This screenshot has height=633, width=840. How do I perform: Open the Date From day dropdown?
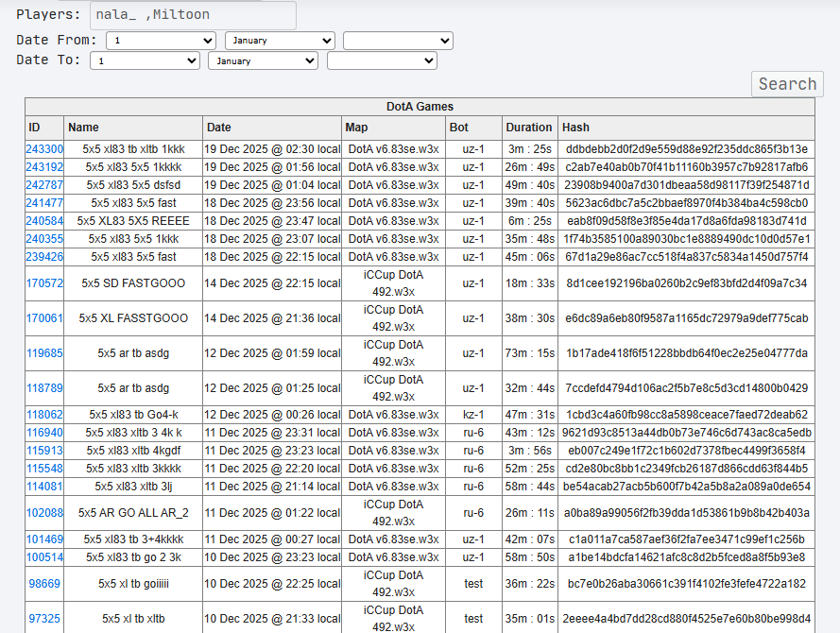[x=161, y=41]
